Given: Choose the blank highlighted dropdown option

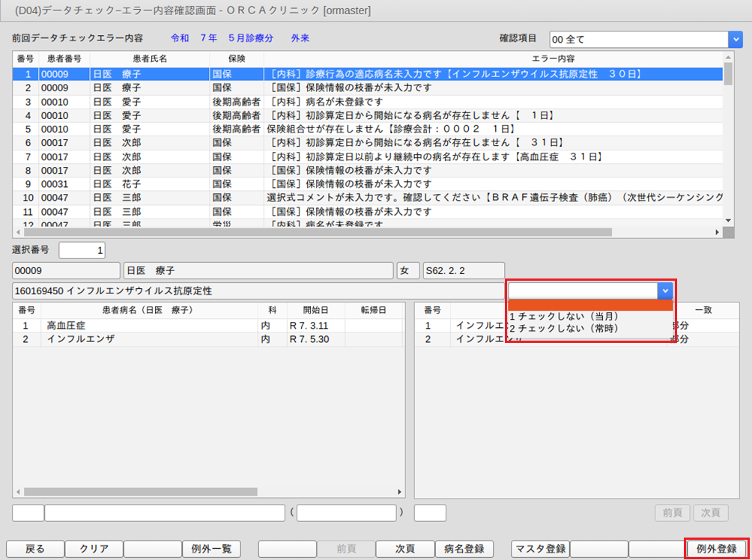Looking at the screenshot, I should (590, 305).
